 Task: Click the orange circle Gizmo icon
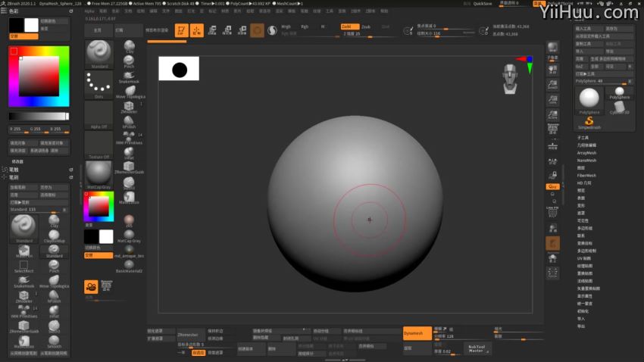pyautogui.click(x=257, y=30)
